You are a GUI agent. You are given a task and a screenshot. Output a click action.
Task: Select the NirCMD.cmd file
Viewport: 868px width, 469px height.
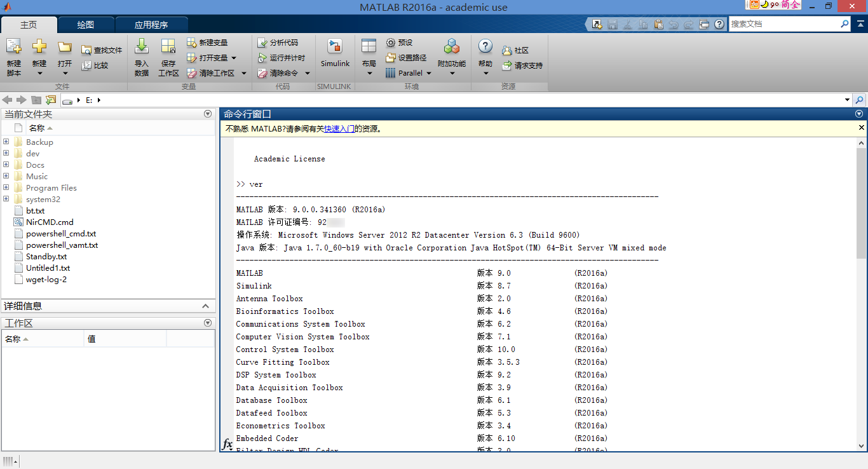(50, 222)
